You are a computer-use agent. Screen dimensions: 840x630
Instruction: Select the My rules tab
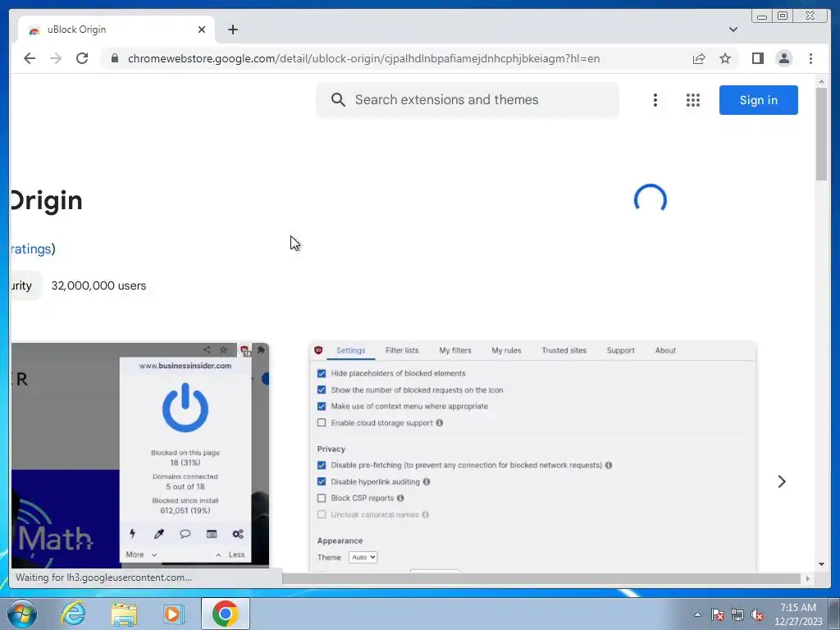click(506, 350)
